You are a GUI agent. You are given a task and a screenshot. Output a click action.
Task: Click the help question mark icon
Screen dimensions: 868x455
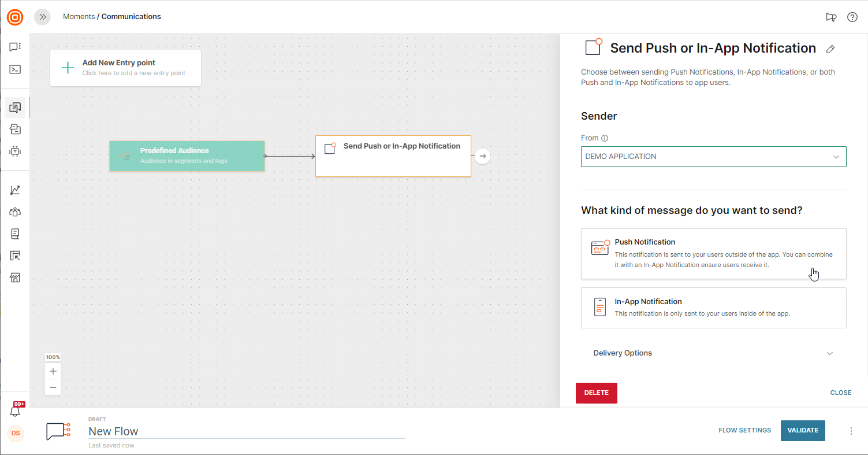click(852, 17)
